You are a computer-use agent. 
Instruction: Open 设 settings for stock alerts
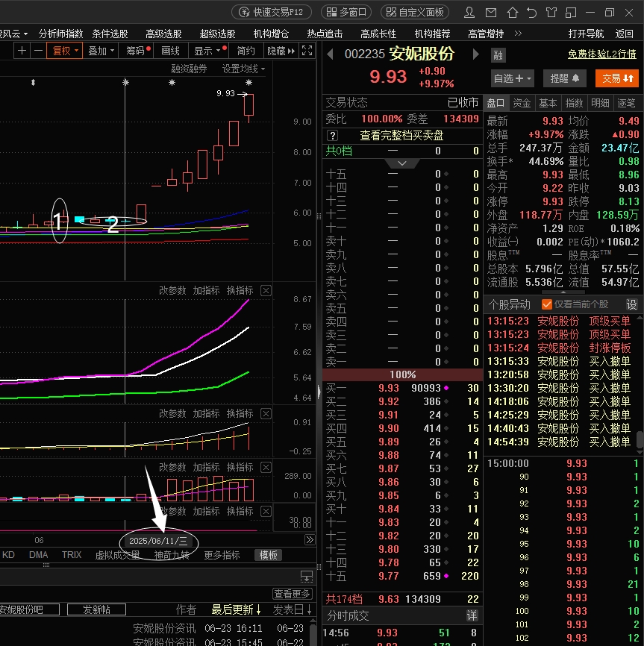coord(631,304)
